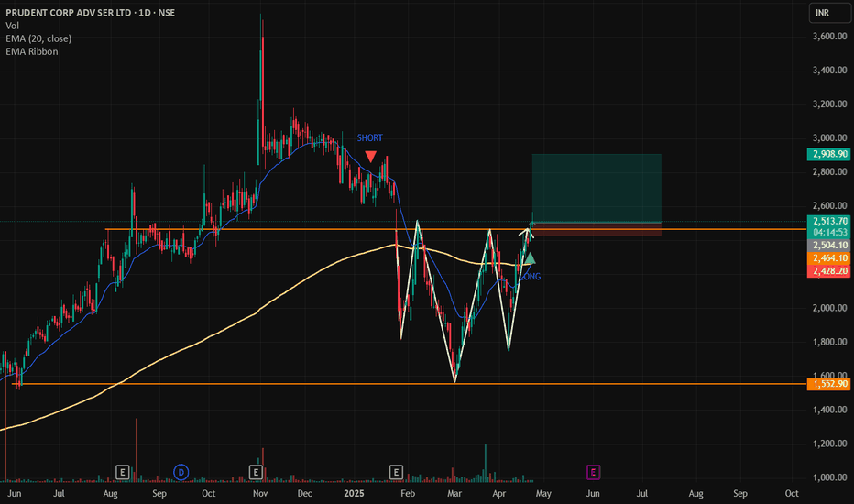
Task: Click the earnings E marker near November
Action: point(256,473)
